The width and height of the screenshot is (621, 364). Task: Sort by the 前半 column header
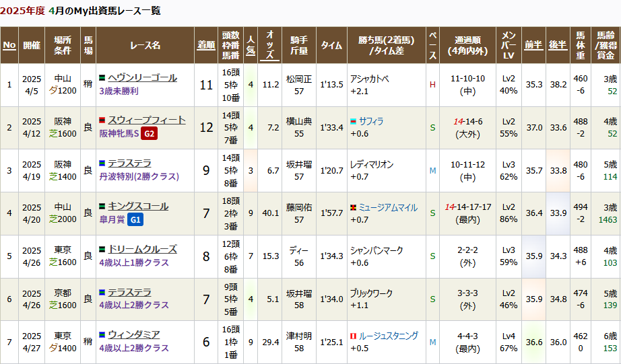pyautogui.click(x=534, y=45)
